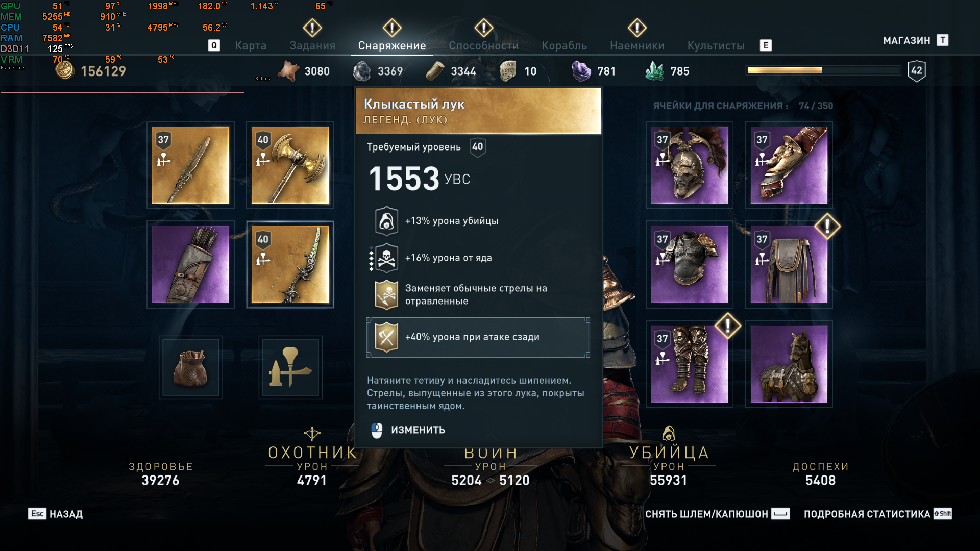Select the golden double axe slot
This screenshot has height=551, width=980.
pyautogui.click(x=290, y=165)
